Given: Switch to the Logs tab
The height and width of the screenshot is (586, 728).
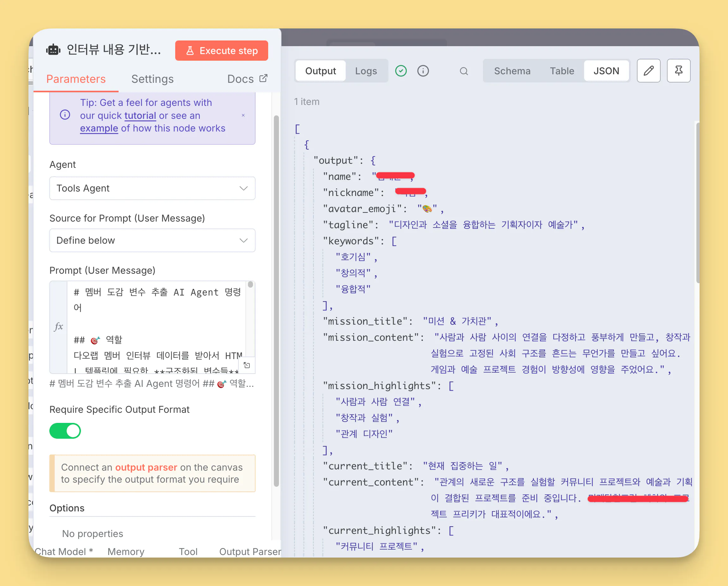Looking at the screenshot, I should [x=366, y=71].
